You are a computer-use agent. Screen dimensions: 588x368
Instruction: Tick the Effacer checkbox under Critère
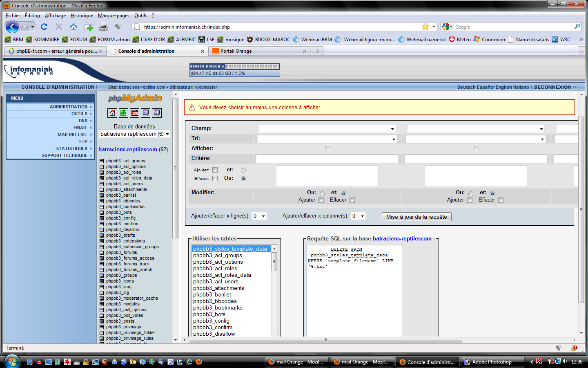pyautogui.click(x=215, y=179)
